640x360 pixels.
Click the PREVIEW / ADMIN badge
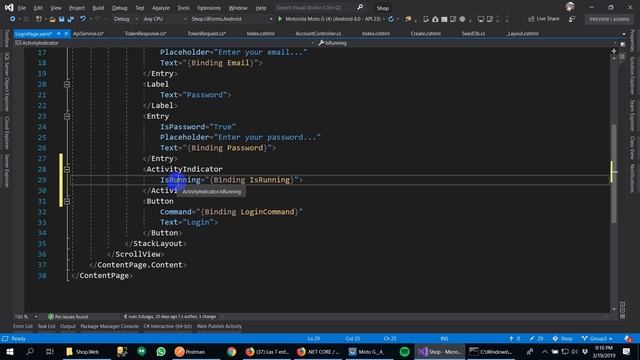point(609,19)
